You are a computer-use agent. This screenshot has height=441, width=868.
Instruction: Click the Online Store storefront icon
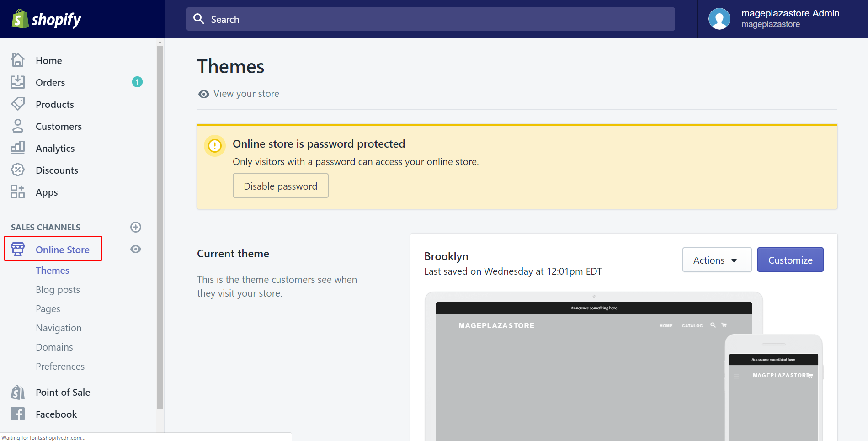[18, 249]
